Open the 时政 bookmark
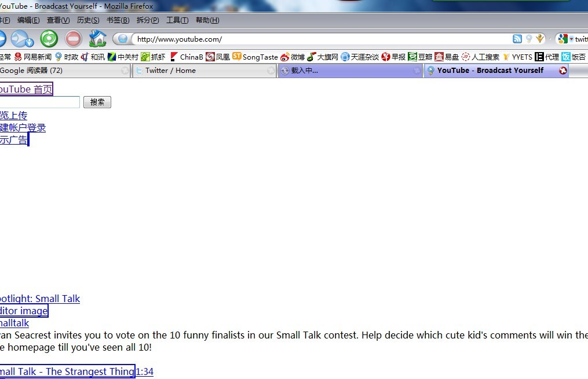Image resolution: width=588 pixels, height=379 pixels. pos(67,57)
